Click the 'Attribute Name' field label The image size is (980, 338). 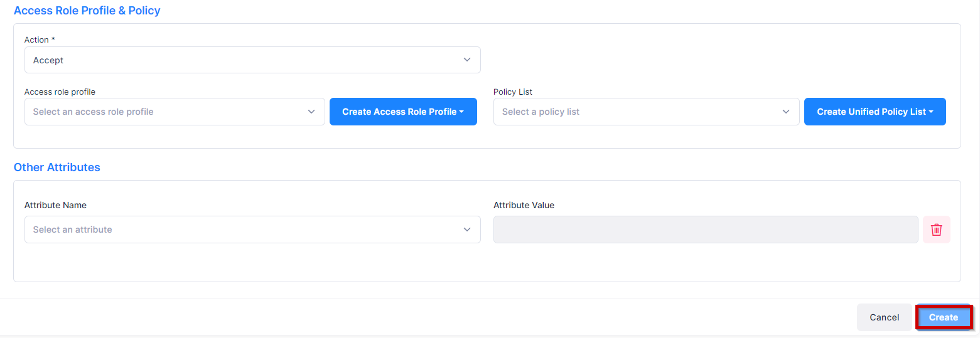click(x=55, y=205)
